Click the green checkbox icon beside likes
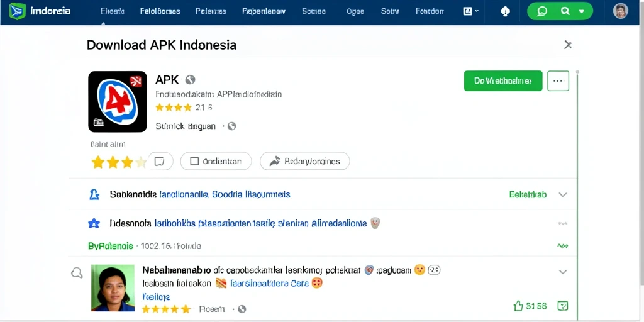644x322 pixels. click(563, 306)
